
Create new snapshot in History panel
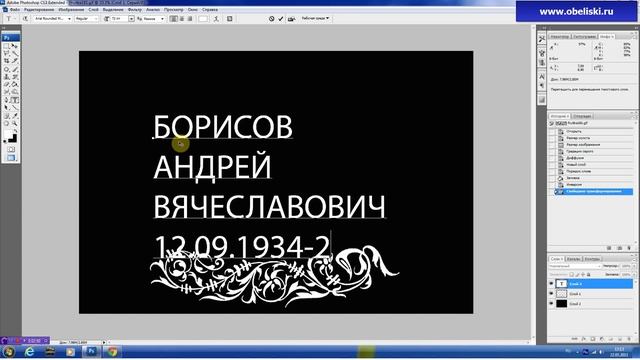[x=620, y=248]
